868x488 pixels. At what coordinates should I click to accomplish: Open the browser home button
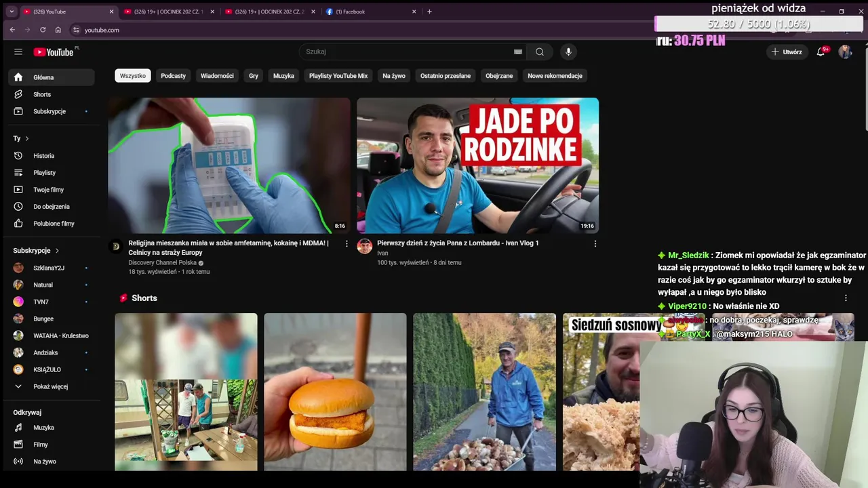coord(58,30)
